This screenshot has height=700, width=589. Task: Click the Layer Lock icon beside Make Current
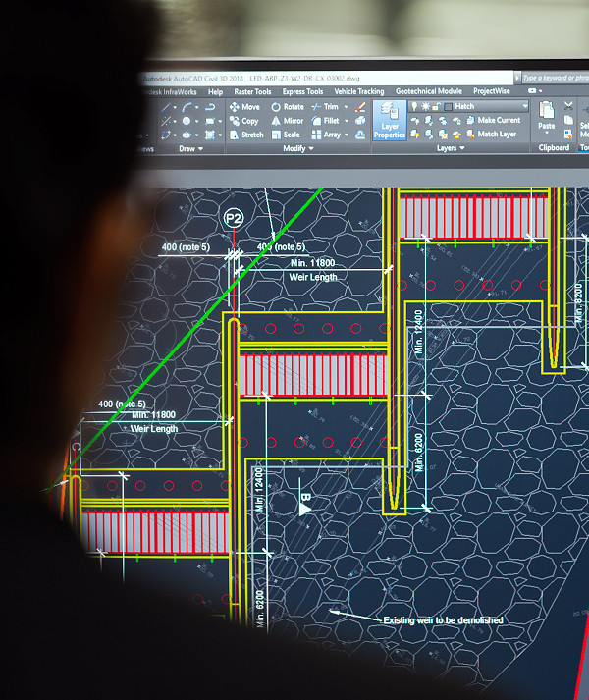coord(456,120)
